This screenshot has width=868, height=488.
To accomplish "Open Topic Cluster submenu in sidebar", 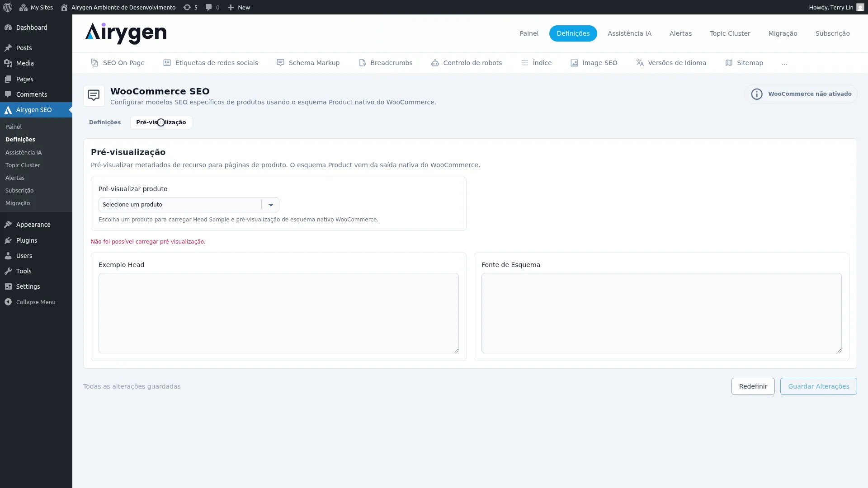I will [23, 165].
